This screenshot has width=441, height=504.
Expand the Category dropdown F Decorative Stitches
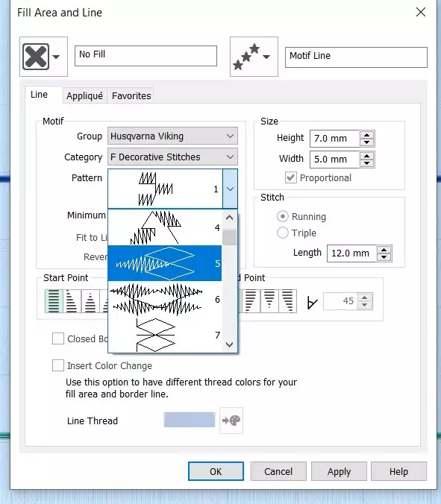(172, 157)
